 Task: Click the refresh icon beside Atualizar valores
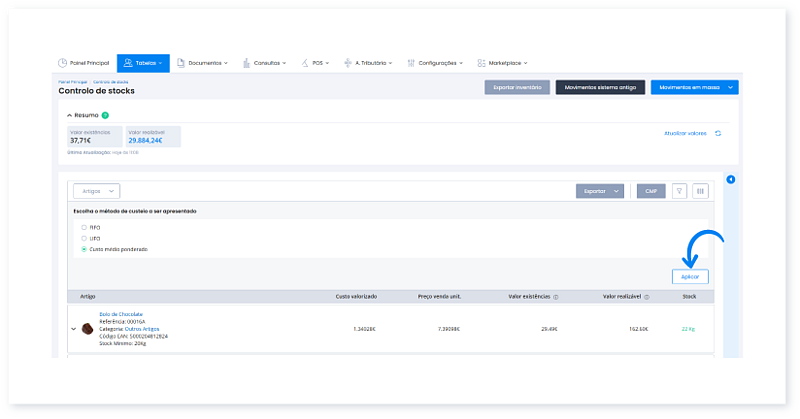coord(717,133)
